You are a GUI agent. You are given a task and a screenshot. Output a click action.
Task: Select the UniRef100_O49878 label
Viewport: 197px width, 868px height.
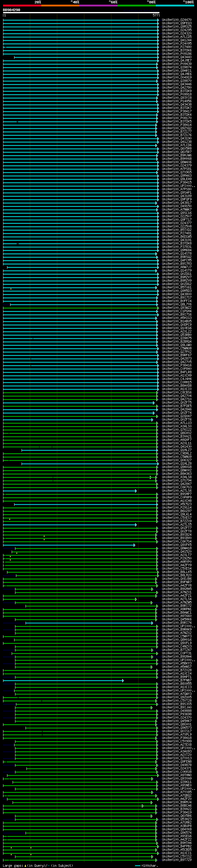177,765
